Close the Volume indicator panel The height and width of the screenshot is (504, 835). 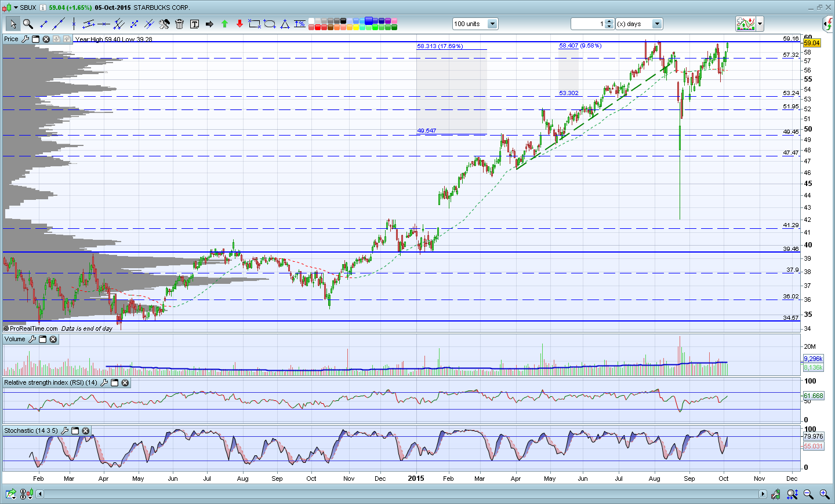point(53,339)
